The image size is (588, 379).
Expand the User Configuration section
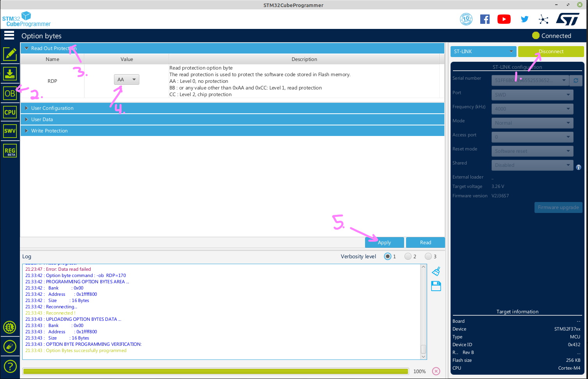click(x=232, y=108)
